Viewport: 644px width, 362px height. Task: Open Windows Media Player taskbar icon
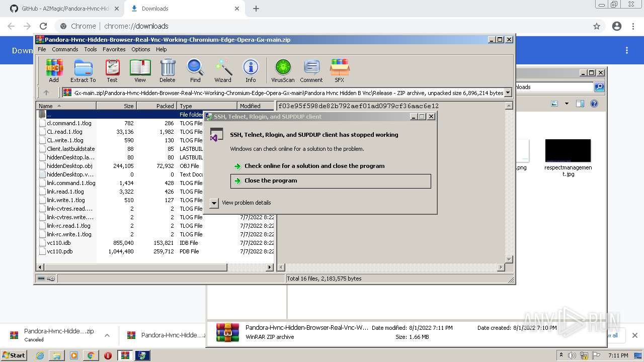pyautogui.click(x=74, y=355)
